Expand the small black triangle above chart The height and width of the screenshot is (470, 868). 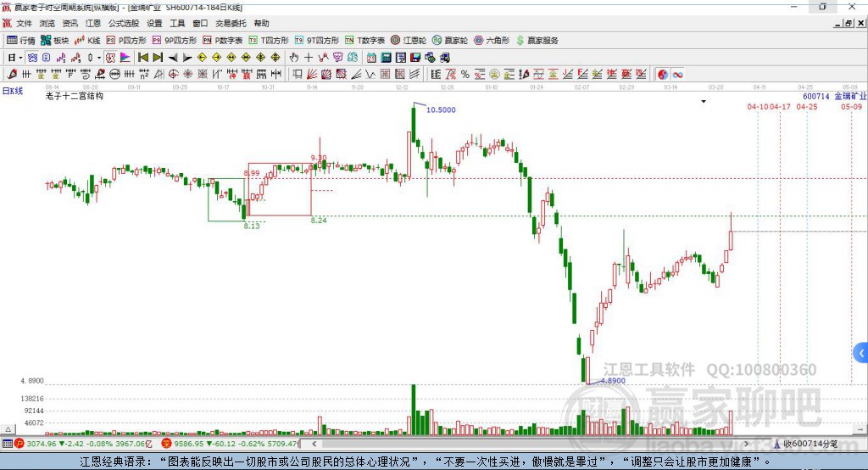(704, 102)
